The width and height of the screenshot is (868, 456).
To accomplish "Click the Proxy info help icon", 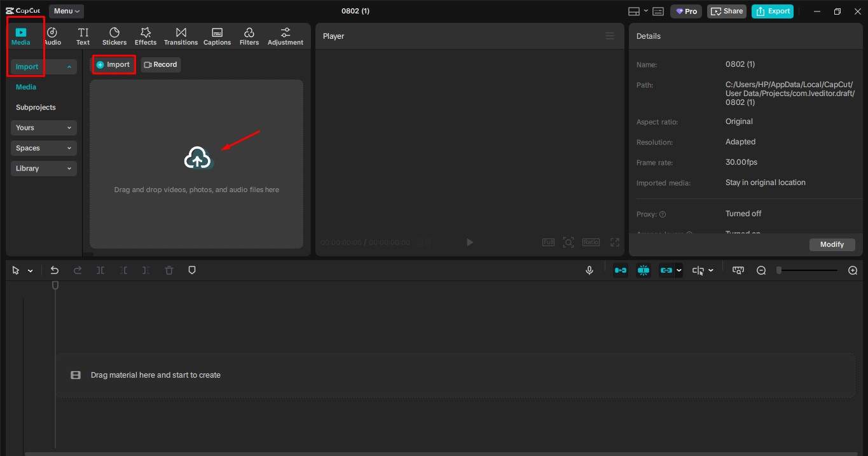I will coord(663,214).
